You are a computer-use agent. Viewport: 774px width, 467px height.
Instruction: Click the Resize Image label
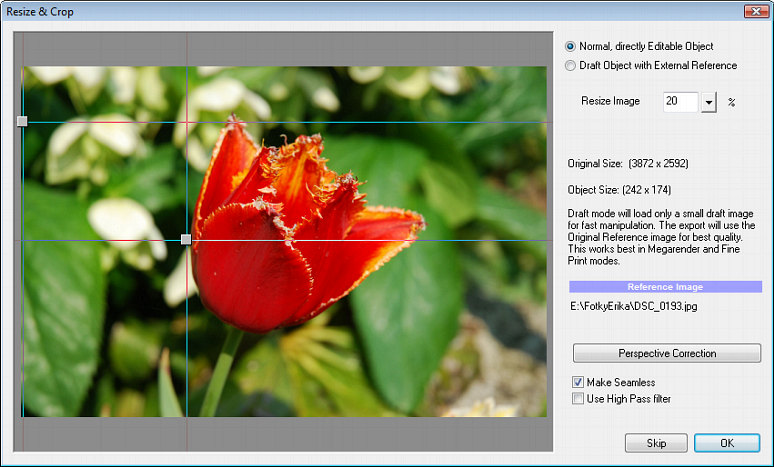pos(611,101)
